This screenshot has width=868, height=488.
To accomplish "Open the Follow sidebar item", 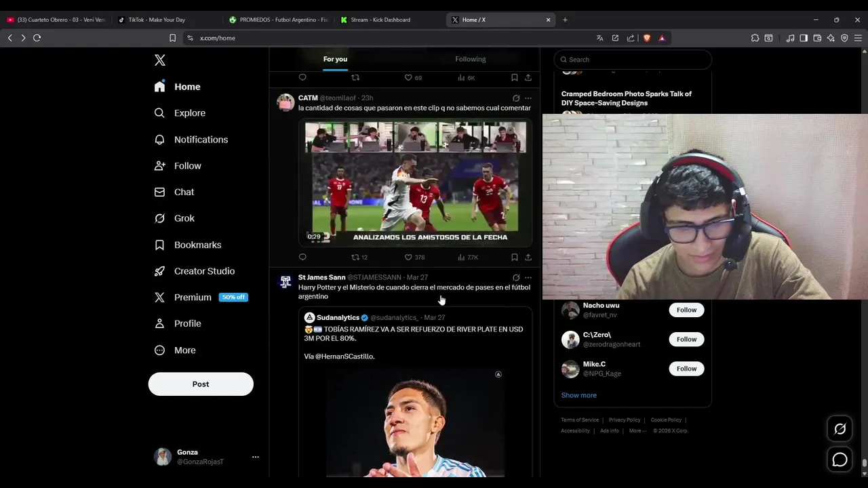I will point(178,166).
